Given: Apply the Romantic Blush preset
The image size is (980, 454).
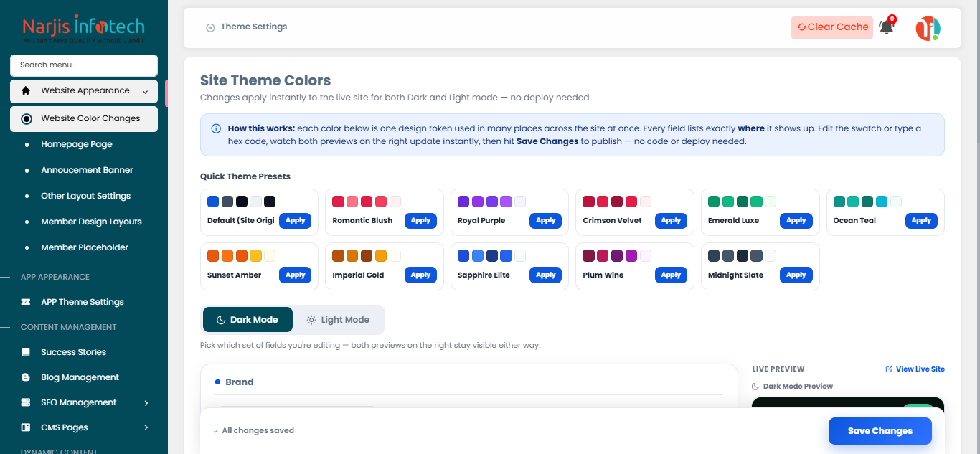Looking at the screenshot, I should [420, 221].
